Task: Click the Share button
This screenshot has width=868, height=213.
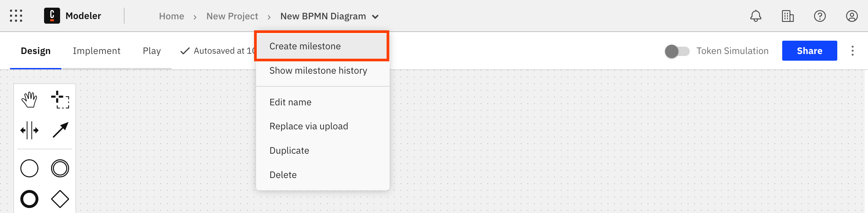Action: pos(809,50)
